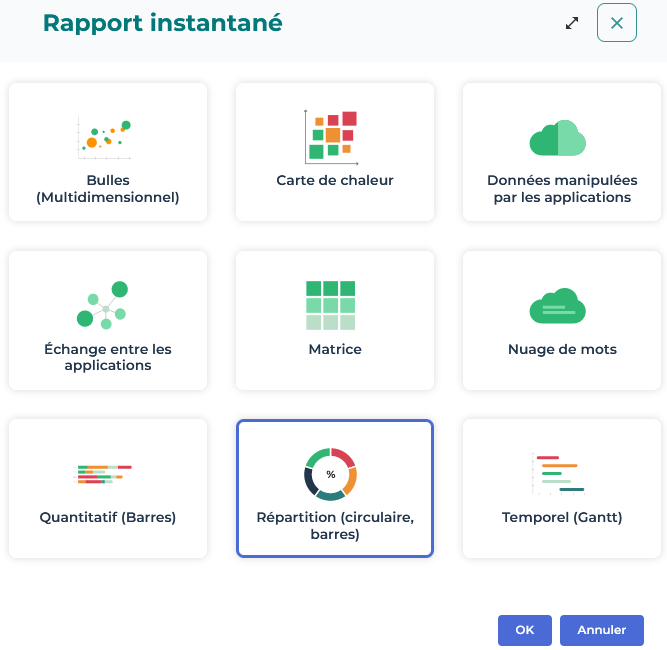This screenshot has height=650, width=667.
Task: Select the "Temporel (Gantt)" label
Action: click(x=562, y=517)
